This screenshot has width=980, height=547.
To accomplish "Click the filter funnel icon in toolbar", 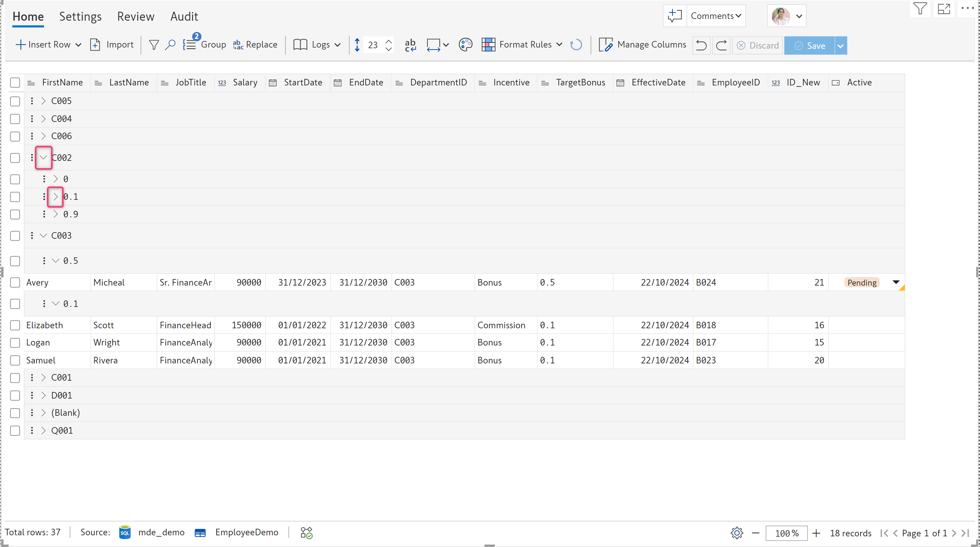I will pos(154,45).
